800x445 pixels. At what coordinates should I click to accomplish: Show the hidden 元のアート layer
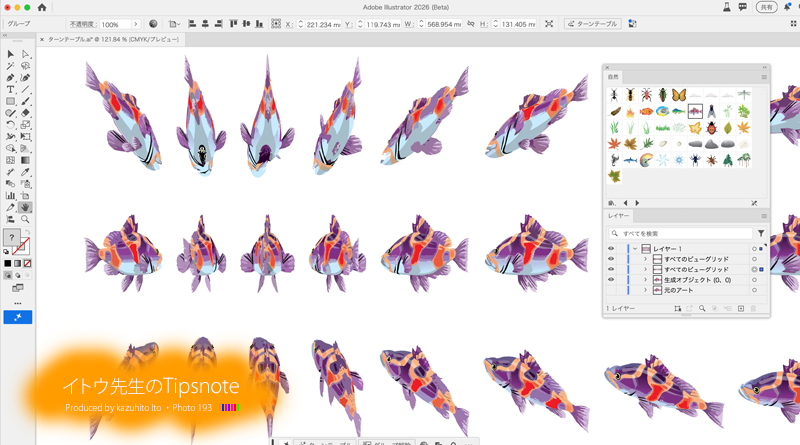611,290
